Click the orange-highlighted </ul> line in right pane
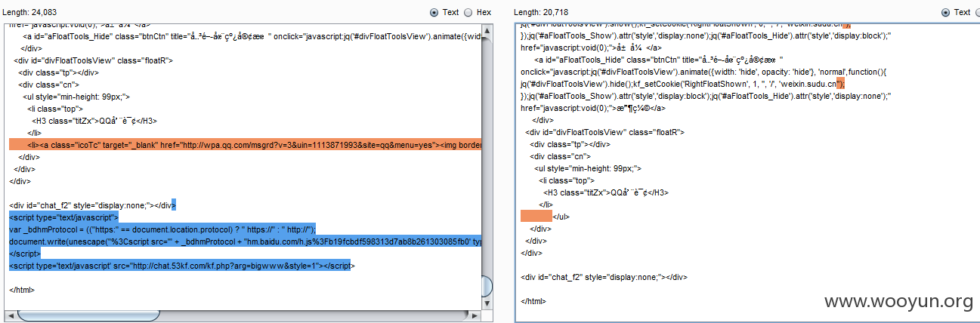 click(546, 217)
